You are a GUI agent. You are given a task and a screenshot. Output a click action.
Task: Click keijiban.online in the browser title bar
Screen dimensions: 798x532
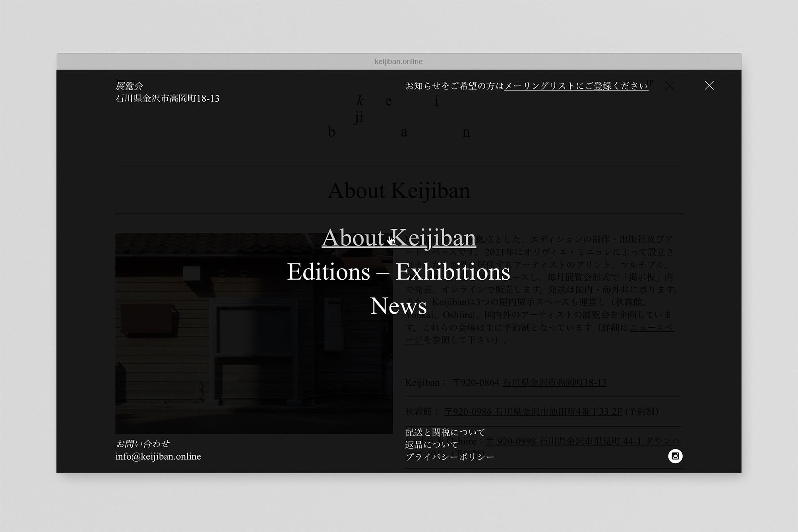(x=399, y=61)
